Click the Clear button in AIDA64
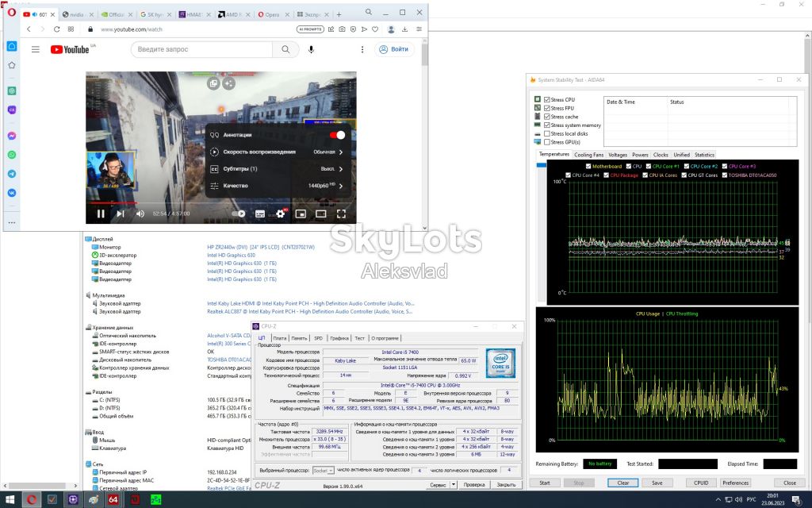The height and width of the screenshot is (508, 812). (x=623, y=483)
